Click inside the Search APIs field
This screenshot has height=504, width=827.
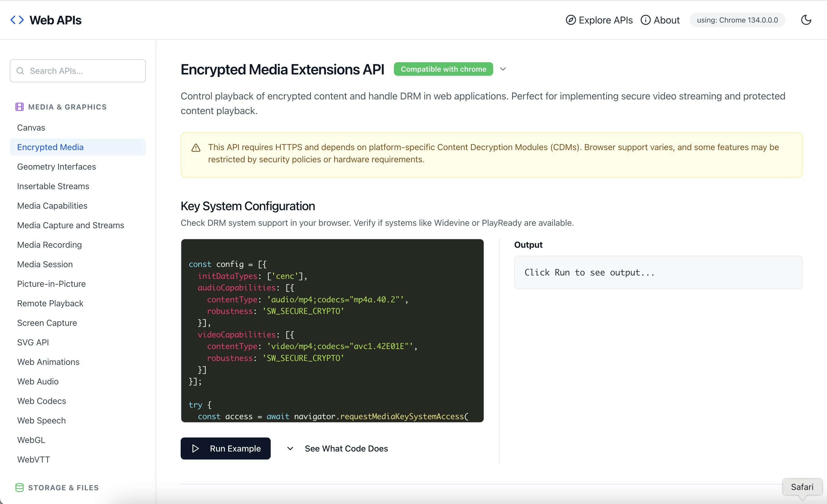[77, 71]
